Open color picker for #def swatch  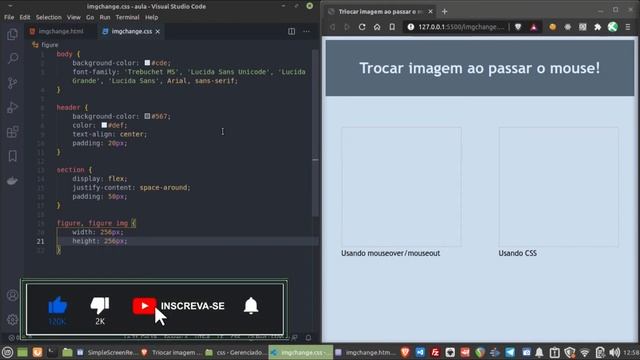pyautogui.click(x=104, y=125)
